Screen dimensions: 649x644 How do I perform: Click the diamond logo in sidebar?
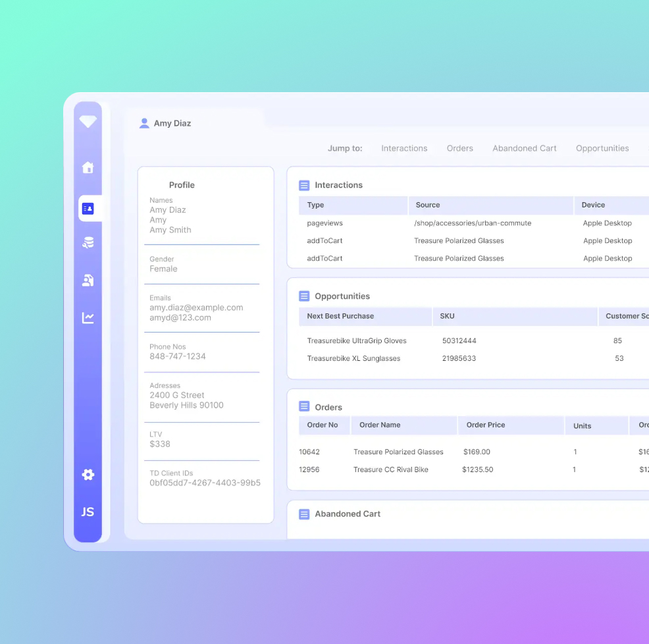(x=88, y=122)
